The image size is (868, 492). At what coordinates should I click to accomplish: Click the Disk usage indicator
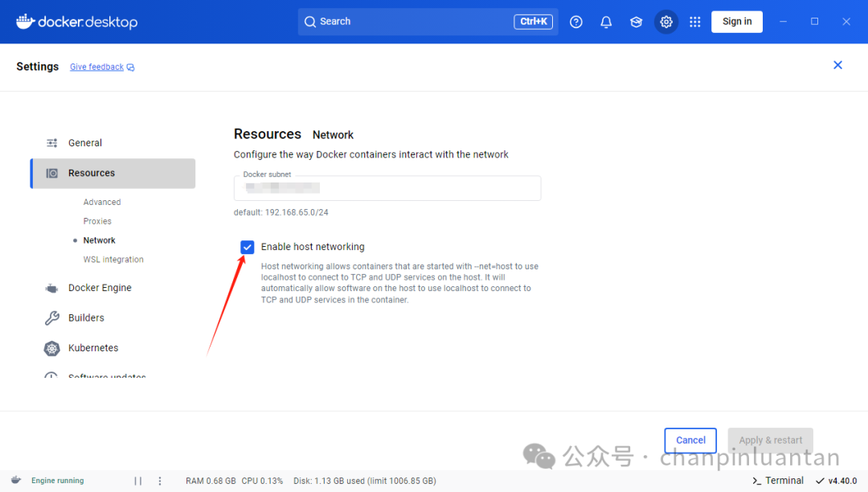365,481
